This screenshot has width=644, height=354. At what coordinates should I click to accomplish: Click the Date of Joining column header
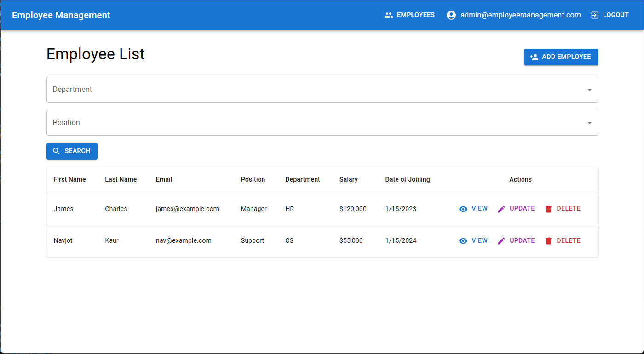[x=407, y=179]
